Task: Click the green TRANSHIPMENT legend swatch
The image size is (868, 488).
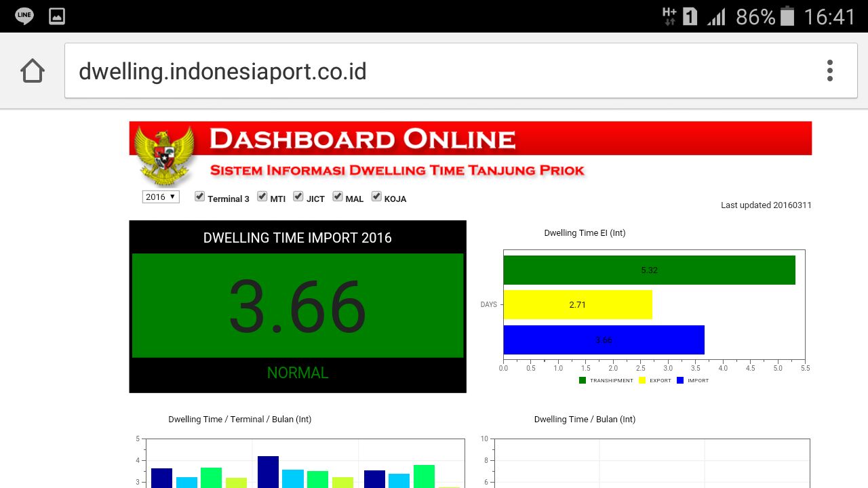Action: (x=583, y=380)
